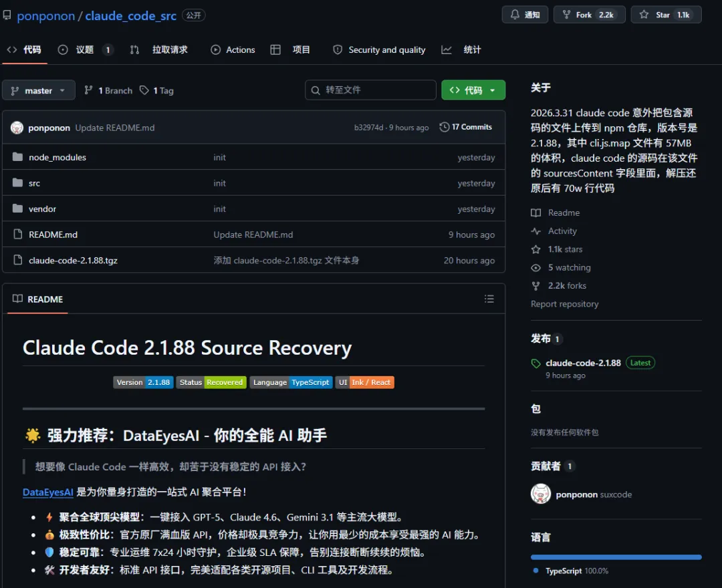Click the vendor folder icon

point(17,208)
